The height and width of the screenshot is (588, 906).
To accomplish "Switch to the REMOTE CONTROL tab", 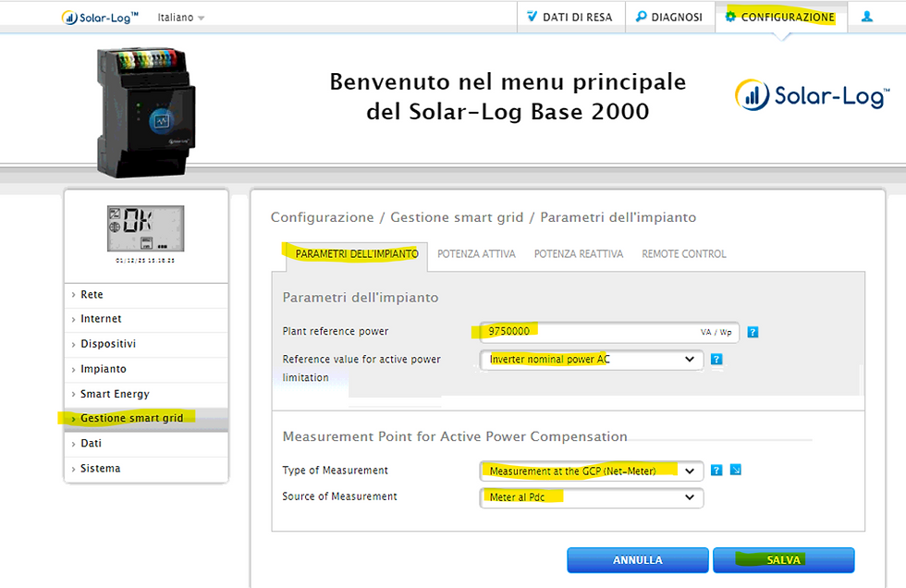I will 684,254.
